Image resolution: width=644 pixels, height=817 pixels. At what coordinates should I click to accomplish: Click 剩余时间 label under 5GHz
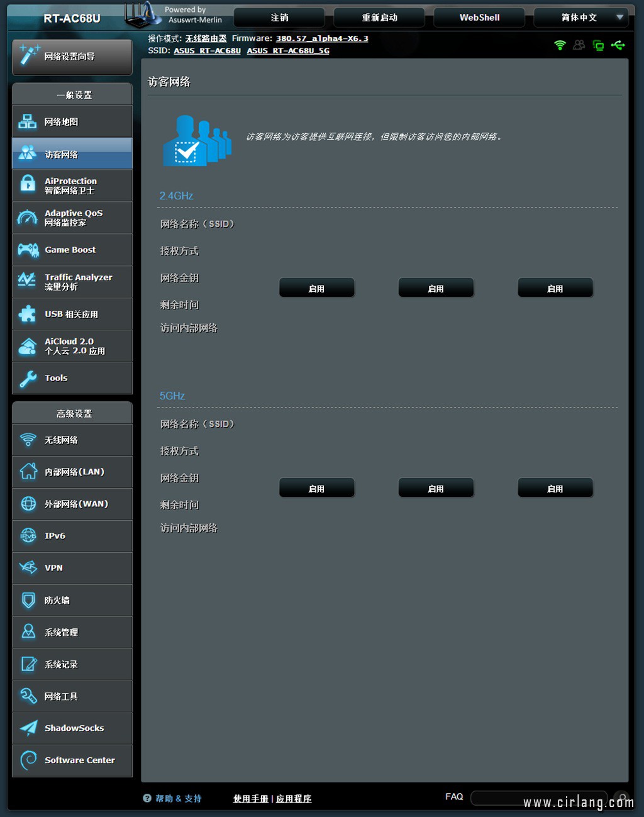(179, 504)
